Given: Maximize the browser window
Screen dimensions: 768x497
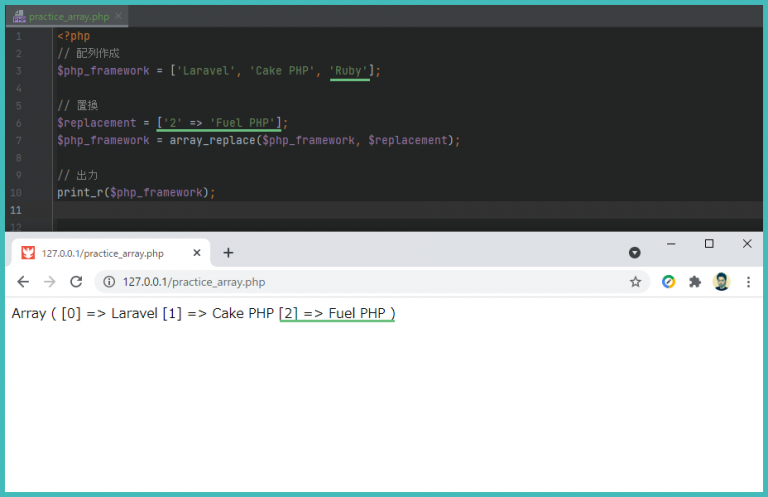Looking at the screenshot, I should (x=709, y=244).
